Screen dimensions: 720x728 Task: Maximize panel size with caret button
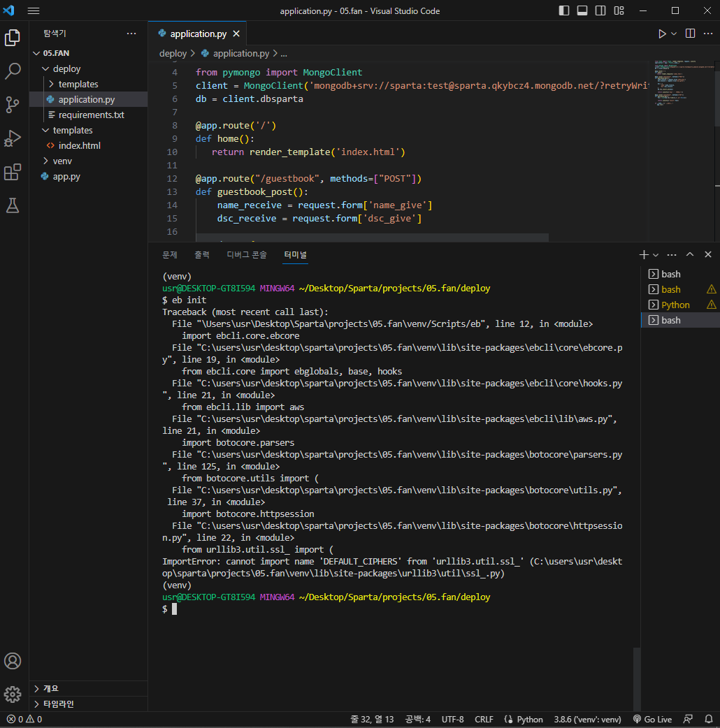690,254
